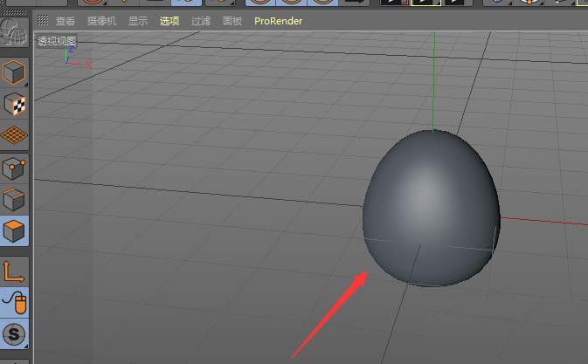Switch to Polygons mode icon
This screenshot has height=364, width=588.
coord(14,231)
